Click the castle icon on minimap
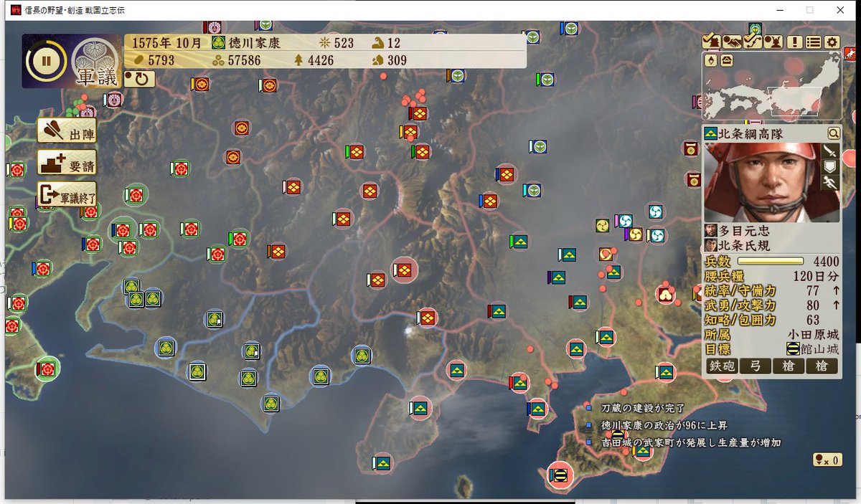 726,61
